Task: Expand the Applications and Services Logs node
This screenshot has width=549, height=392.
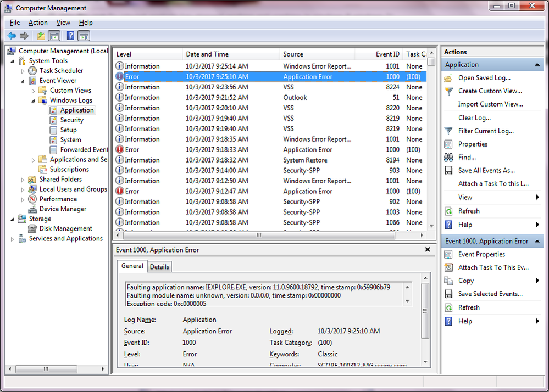Action: tap(34, 160)
